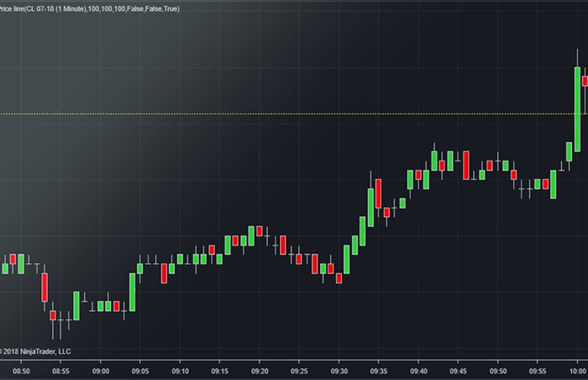
Task: Click the 10:00 time axis label
Action: coord(578,371)
